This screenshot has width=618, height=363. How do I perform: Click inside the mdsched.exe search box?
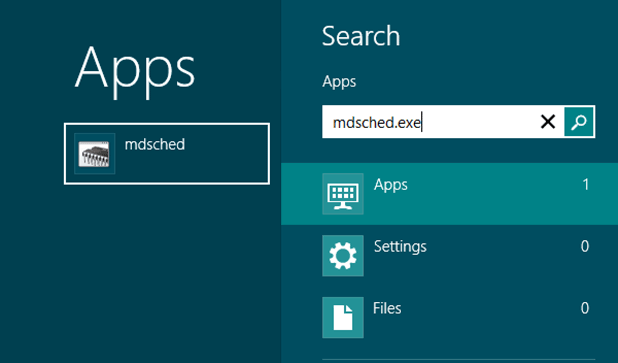point(430,122)
